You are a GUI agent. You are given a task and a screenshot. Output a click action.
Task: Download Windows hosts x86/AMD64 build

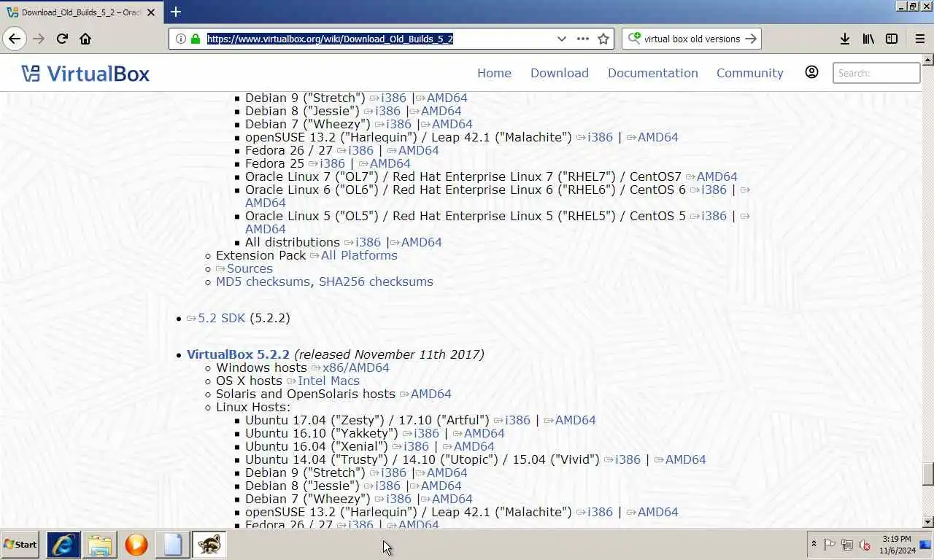click(x=356, y=367)
